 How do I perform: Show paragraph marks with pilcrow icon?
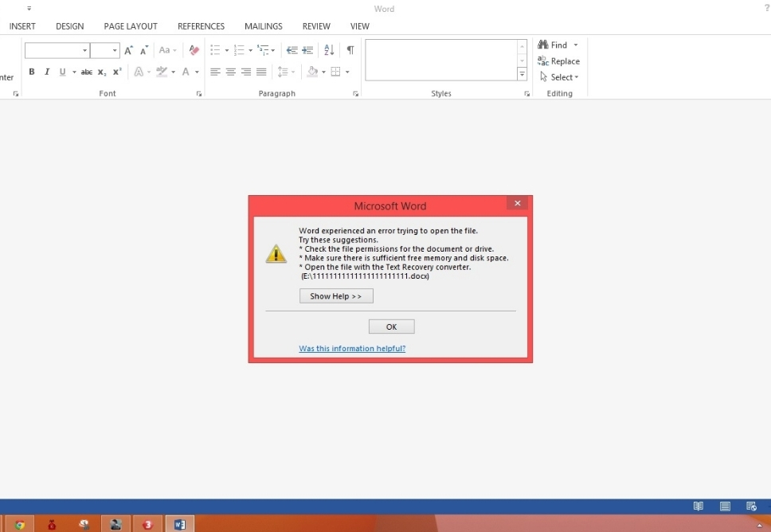[x=350, y=50]
